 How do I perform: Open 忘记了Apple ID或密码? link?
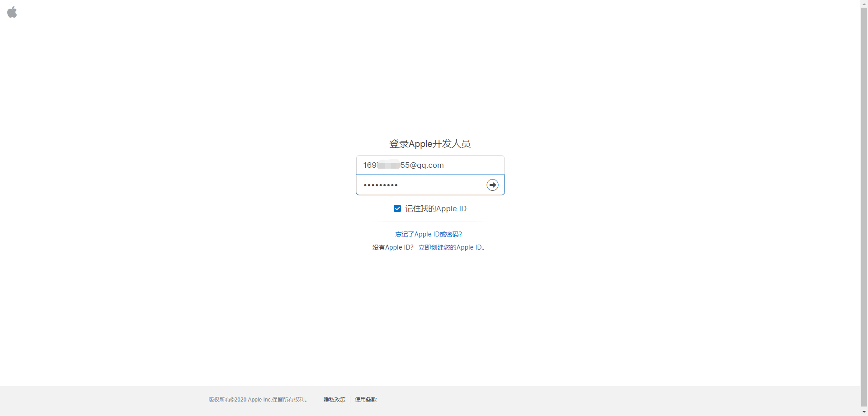(x=429, y=234)
